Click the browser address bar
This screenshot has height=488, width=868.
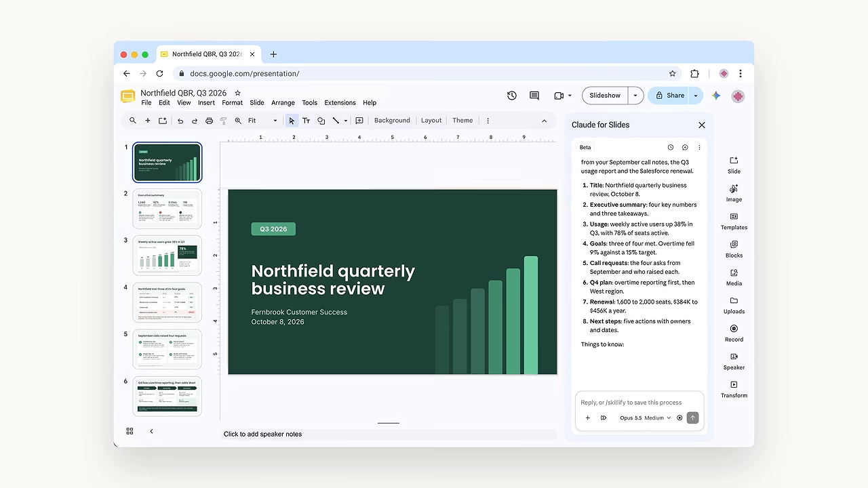coord(427,74)
